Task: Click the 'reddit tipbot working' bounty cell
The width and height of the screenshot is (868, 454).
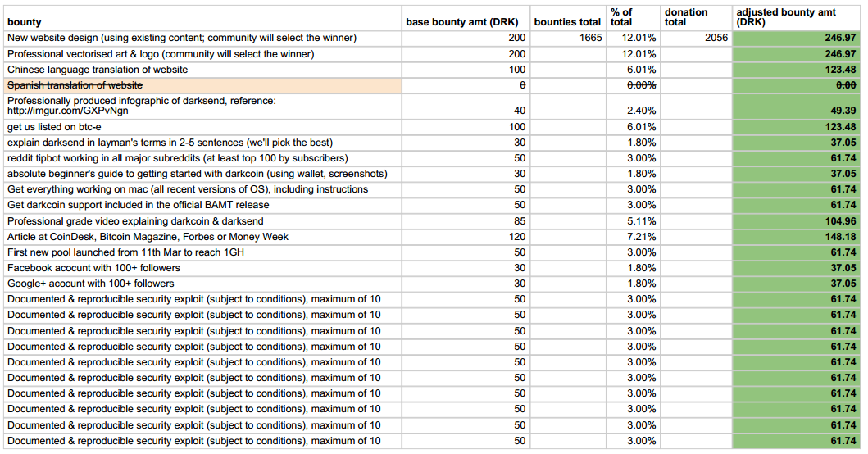Action: click(x=202, y=158)
